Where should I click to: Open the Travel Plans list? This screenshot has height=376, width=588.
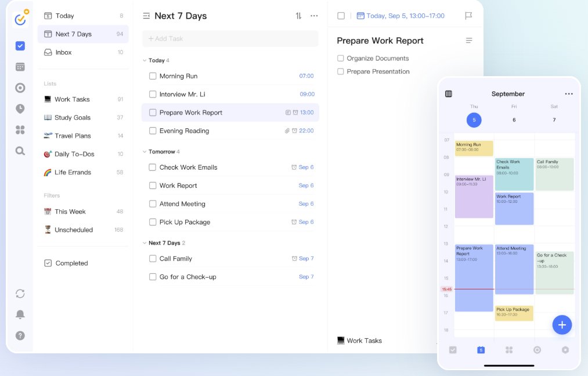click(x=83, y=135)
